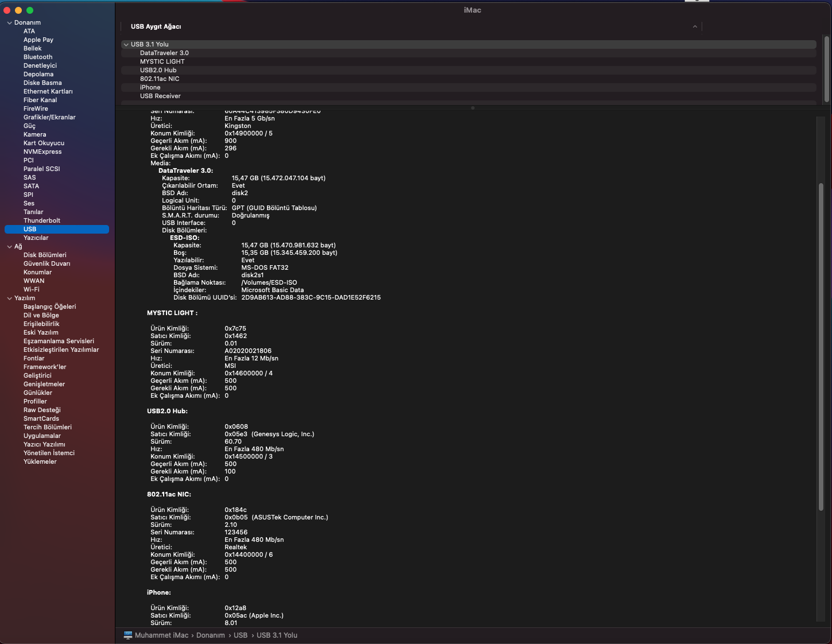Select the 802.11ac NIC device
This screenshot has width=832, height=644.
[x=160, y=79]
